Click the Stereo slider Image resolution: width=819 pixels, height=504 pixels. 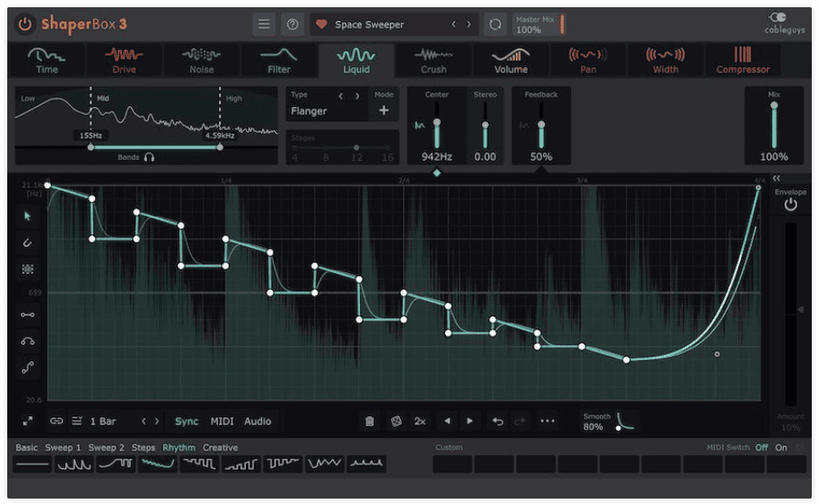(485, 126)
